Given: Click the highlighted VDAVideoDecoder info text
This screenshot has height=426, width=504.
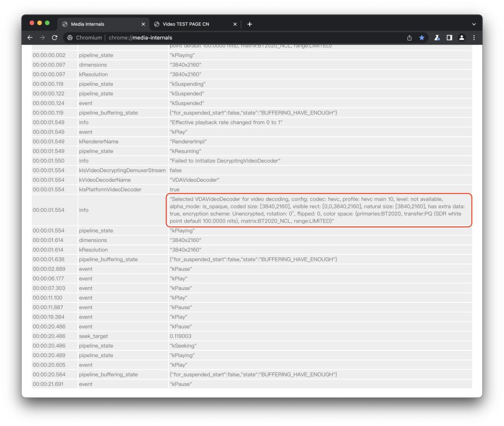Looking at the screenshot, I should coord(319,210).
